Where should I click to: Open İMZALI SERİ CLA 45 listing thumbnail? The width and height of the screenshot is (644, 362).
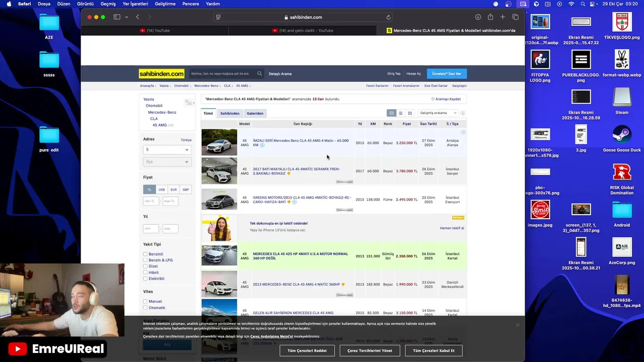click(x=219, y=142)
